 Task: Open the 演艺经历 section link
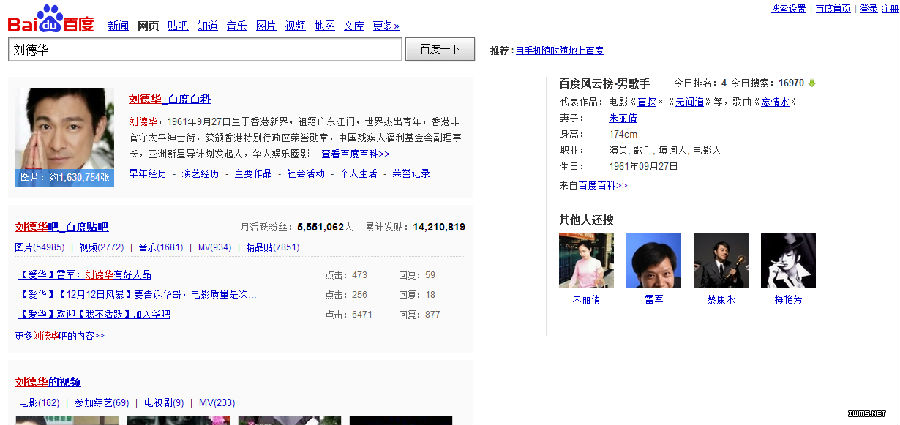[200, 173]
